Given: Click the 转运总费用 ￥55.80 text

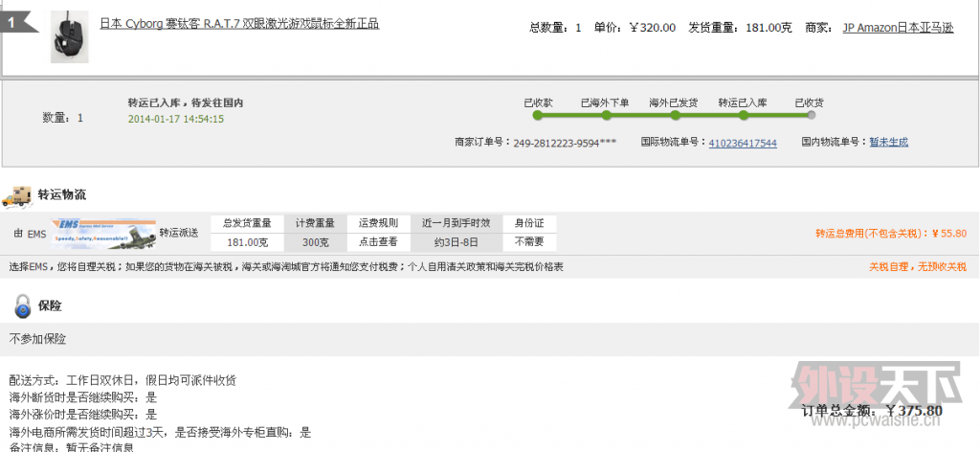Looking at the screenshot, I should tap(891, 234).
